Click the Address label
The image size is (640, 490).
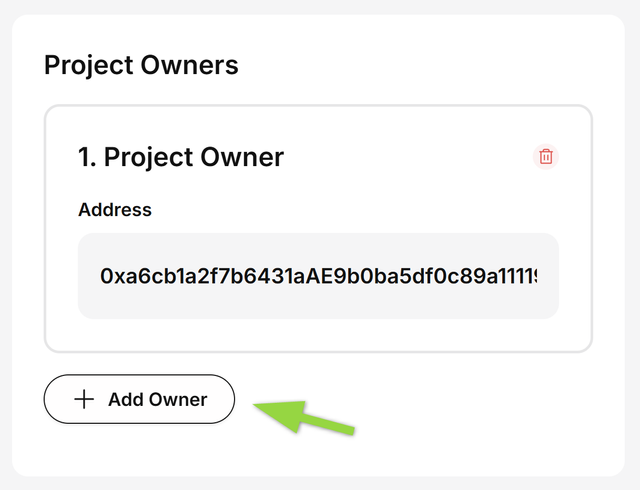115,210
